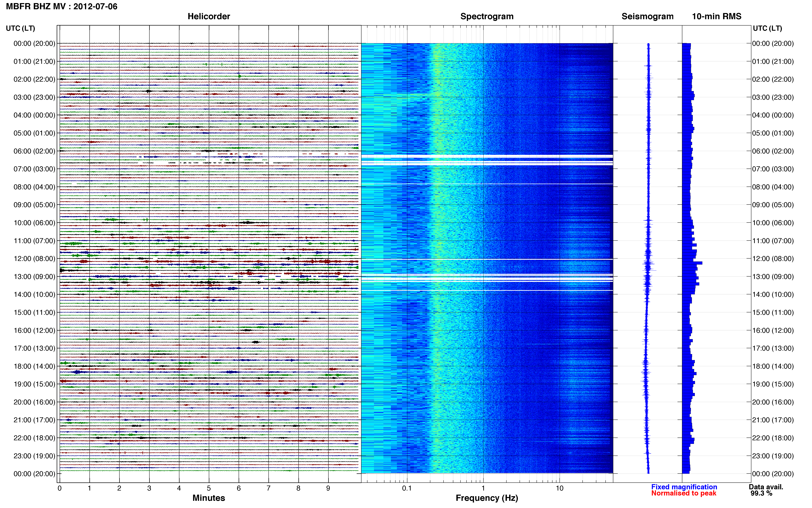Click left-axis time label '06:00 (02:00)'
Viewport: 812px width, 508px height.
(x=34, y=151)
